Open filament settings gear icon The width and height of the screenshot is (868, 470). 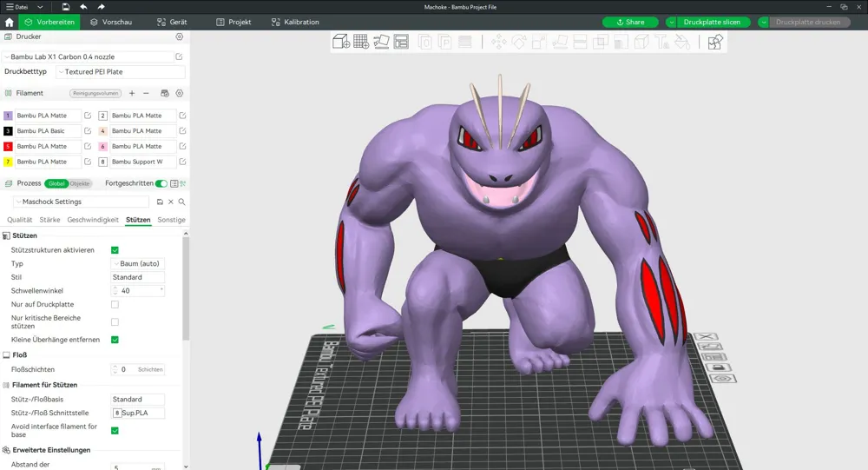click(180, 93)
